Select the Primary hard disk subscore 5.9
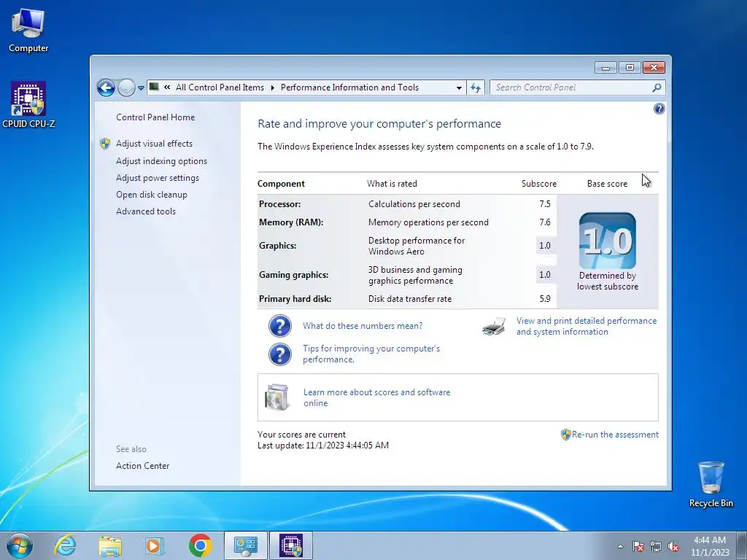Image resolution: width=747 pixels, height=560 pixels. (x=545, y=299)
